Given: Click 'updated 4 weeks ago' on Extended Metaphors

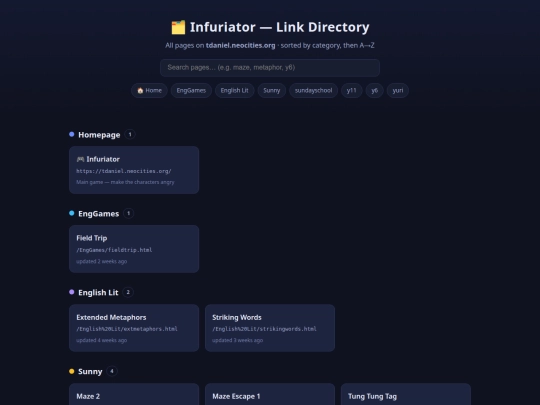Looking at the screenshot, I should click(102, 340).
